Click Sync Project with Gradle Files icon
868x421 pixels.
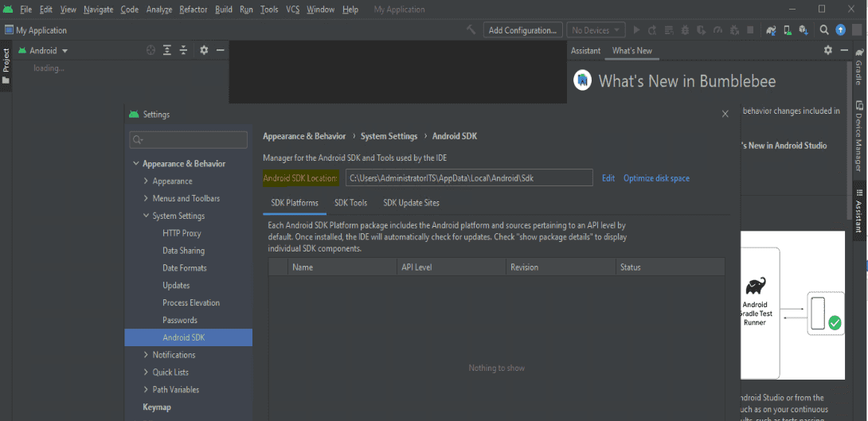771,30
